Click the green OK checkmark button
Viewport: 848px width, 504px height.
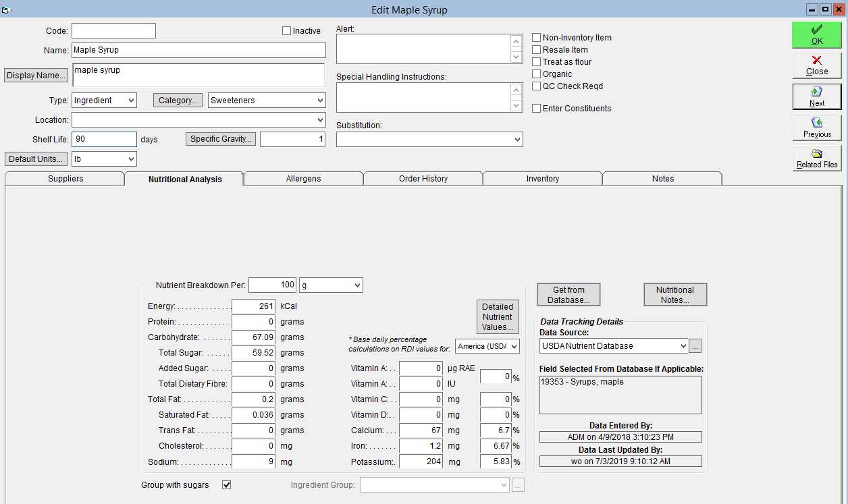point(817,35)
